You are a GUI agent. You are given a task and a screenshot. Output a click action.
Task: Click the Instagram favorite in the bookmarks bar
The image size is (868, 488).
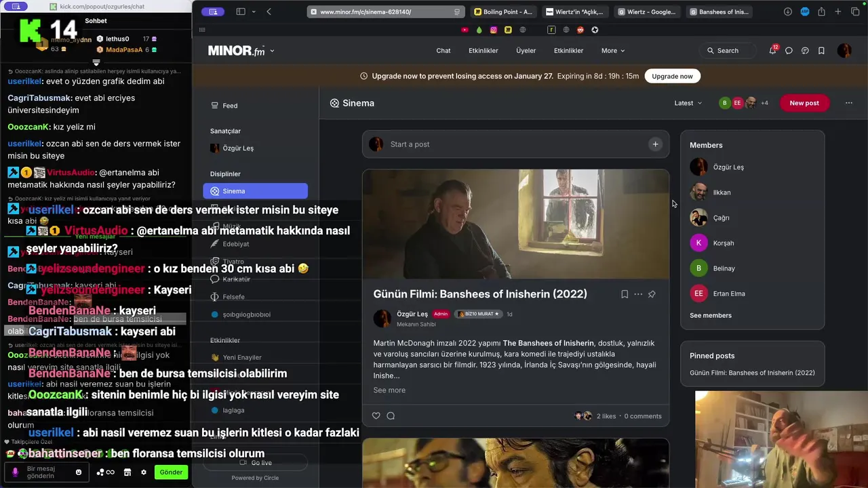click(494, 30)
